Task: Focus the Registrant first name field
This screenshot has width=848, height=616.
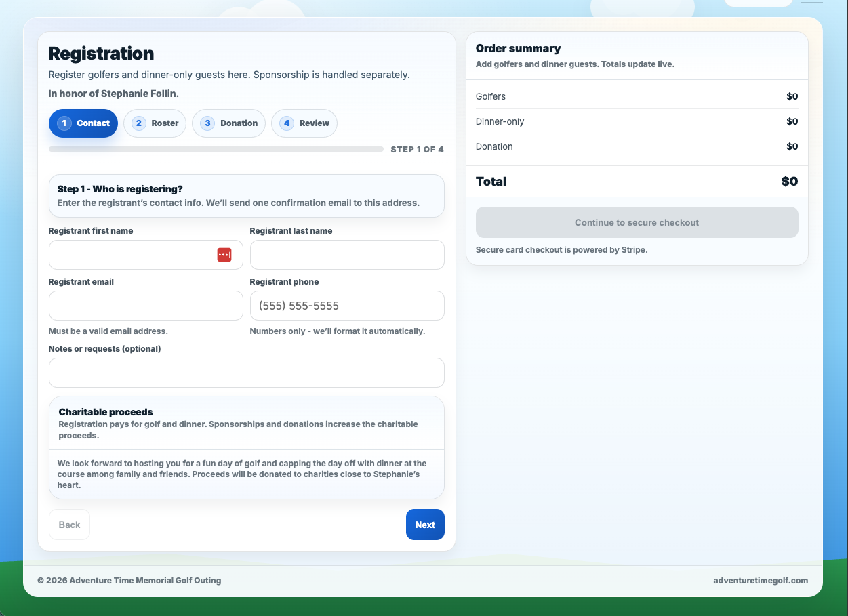Action: click(129, 255)
